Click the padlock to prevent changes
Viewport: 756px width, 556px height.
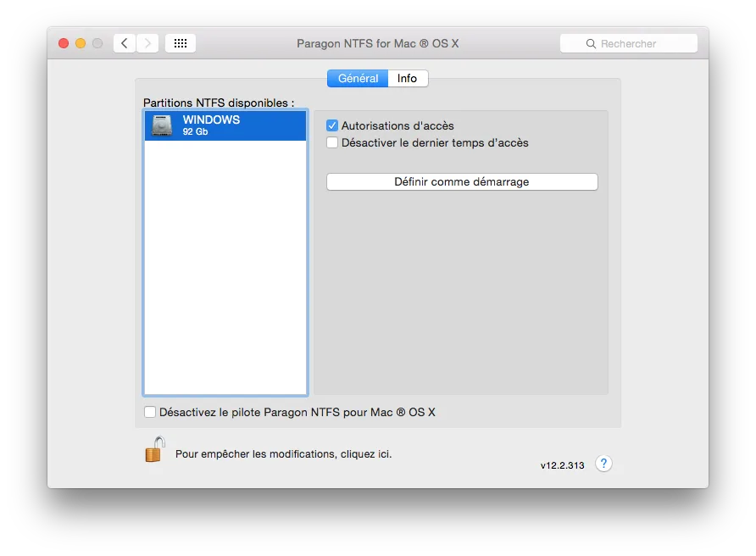pos(155,449)
